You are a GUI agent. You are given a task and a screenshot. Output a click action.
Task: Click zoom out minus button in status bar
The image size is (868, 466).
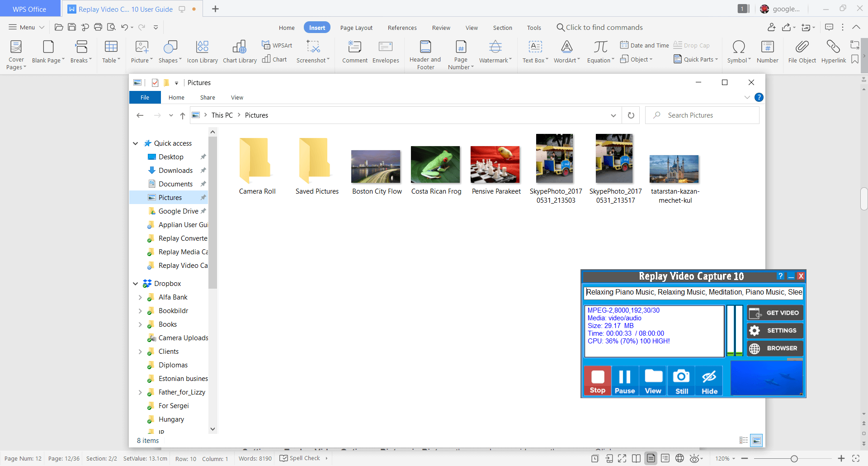coord(745,458)
